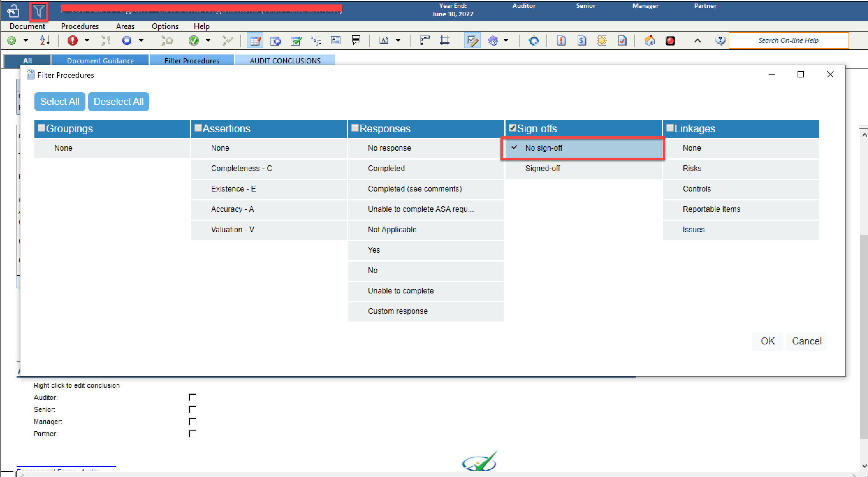This screenshot has width=868, height=477.
Task: Switch to the AUDIT CONCLUSIONS tab
Action: tap(285, 61)
